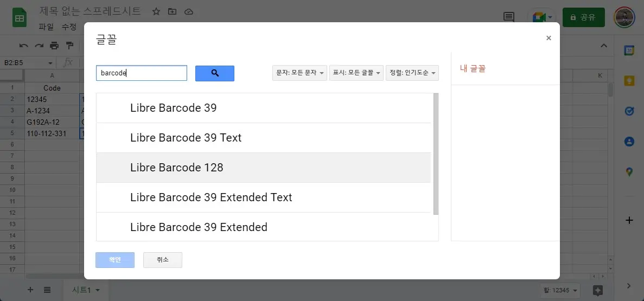Open the comment history icon

(509, 17)
